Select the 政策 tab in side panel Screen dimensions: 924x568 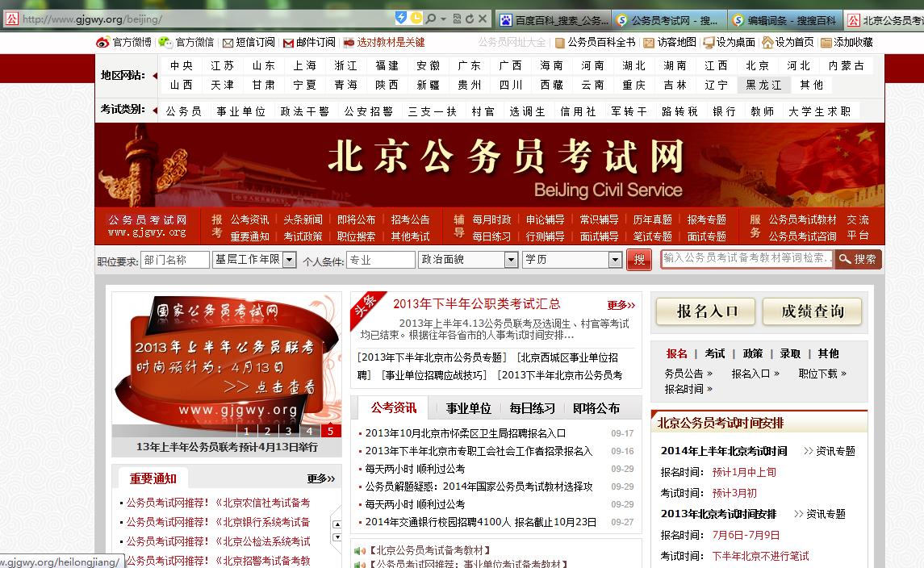pos(753,353)
